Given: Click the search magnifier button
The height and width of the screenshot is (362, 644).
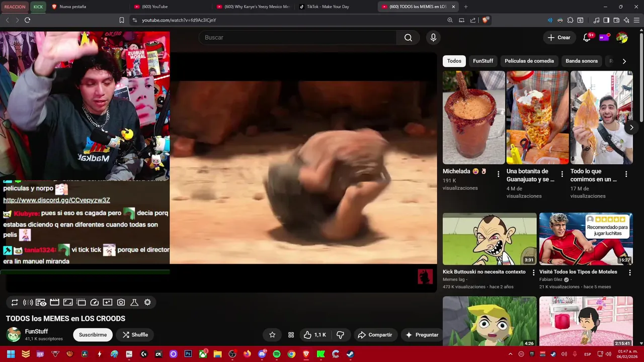Looking at the screenshot, I should (408, 38).
